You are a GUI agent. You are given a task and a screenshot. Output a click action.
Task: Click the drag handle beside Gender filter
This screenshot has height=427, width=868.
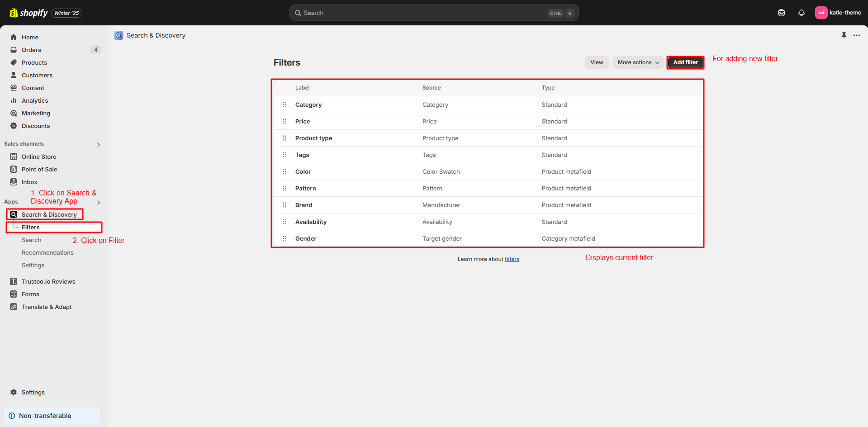coord(285,238)
